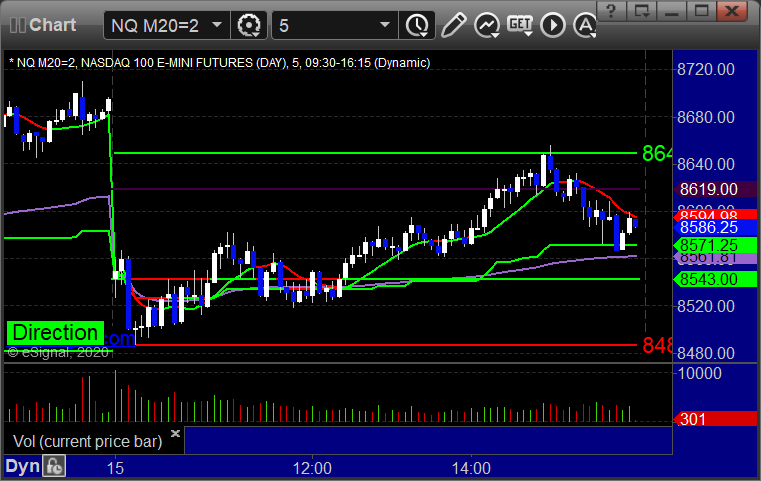This screenshot has height=481, width=761.
Task: Open the help question mark button
Action: coord(611,10)
